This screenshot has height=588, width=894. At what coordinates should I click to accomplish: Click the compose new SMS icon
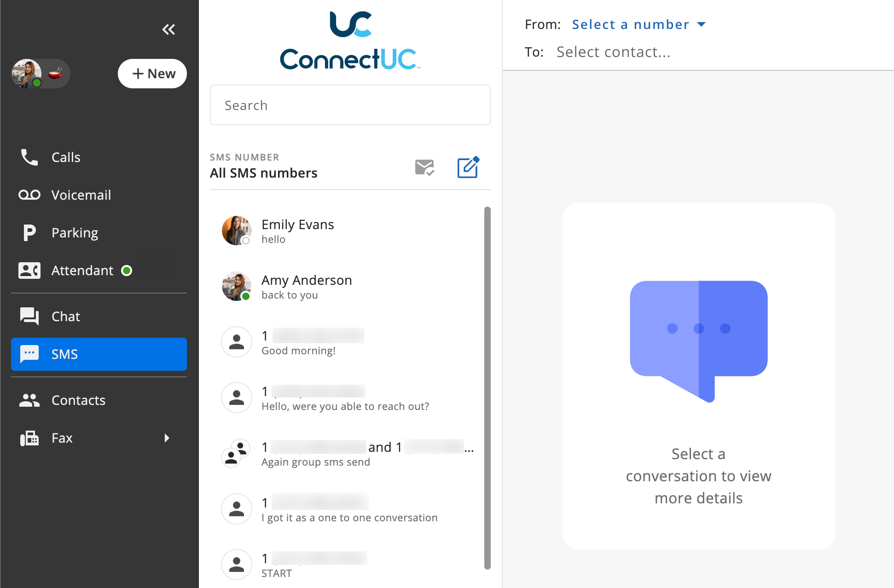click(468, 167)
